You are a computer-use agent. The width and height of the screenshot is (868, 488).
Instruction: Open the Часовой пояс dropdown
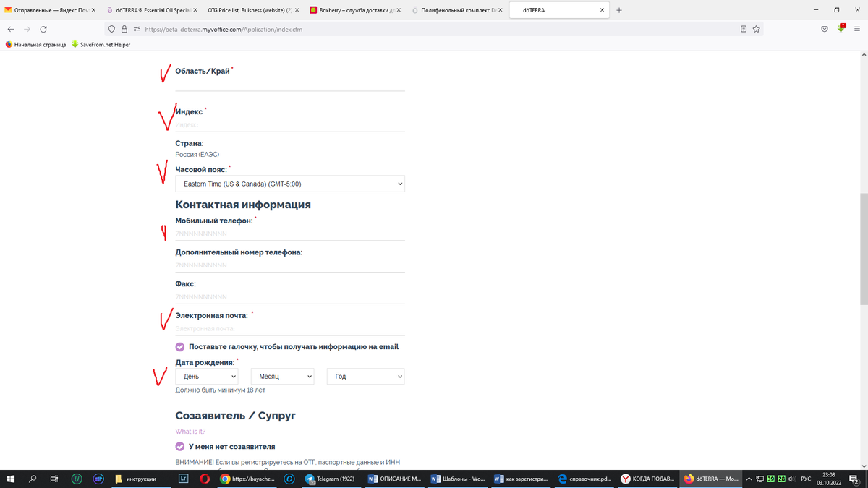(289, 184)
